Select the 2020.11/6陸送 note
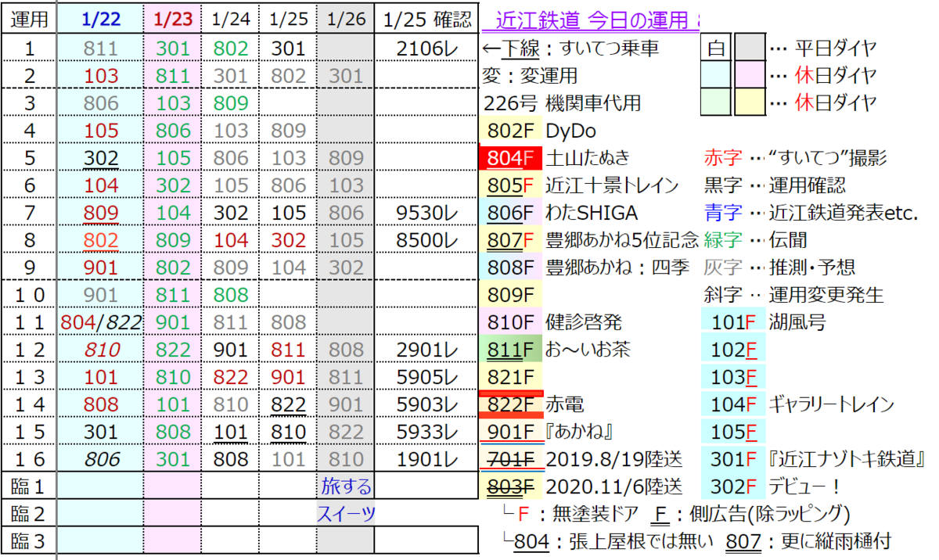 pos(614,486)
